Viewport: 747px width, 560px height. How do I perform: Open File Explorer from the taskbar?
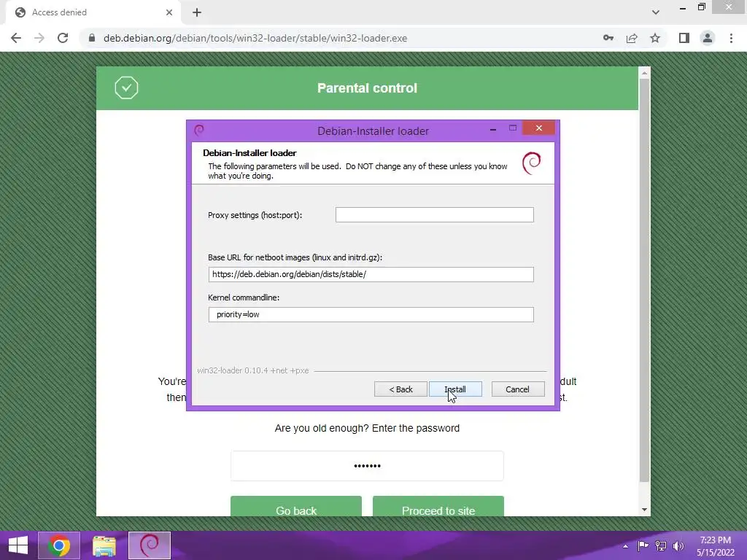pyautogui.click(x=104, y=545)
